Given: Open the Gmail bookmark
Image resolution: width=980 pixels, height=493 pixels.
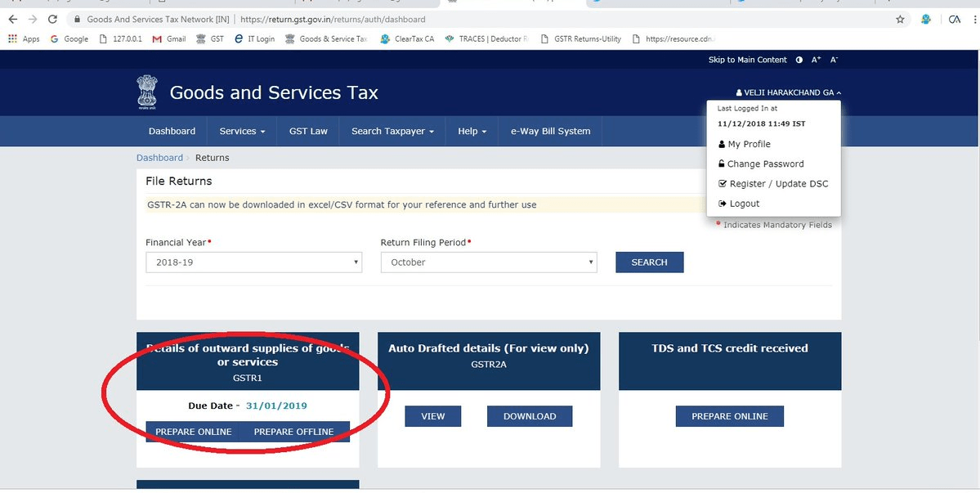Looking at the screenshot, I should tap(169, 38).
